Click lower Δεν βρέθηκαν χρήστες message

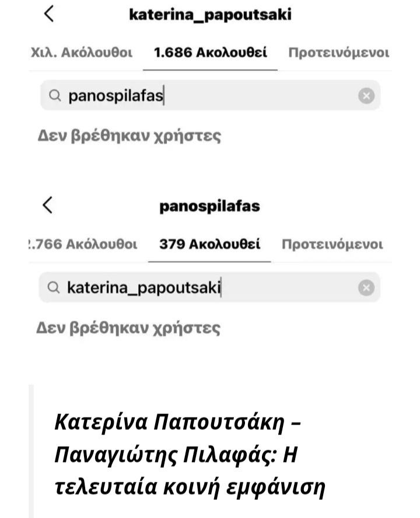coord(128,328)
